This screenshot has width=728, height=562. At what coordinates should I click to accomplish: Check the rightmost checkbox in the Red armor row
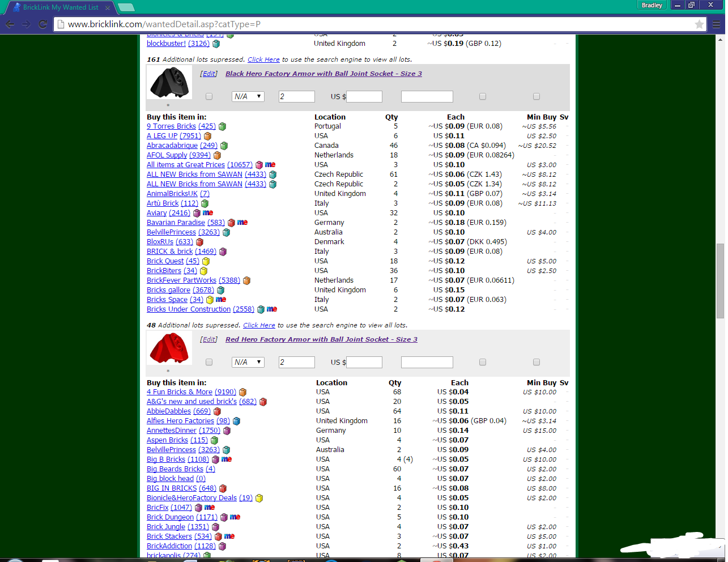[x=536, y=361]
